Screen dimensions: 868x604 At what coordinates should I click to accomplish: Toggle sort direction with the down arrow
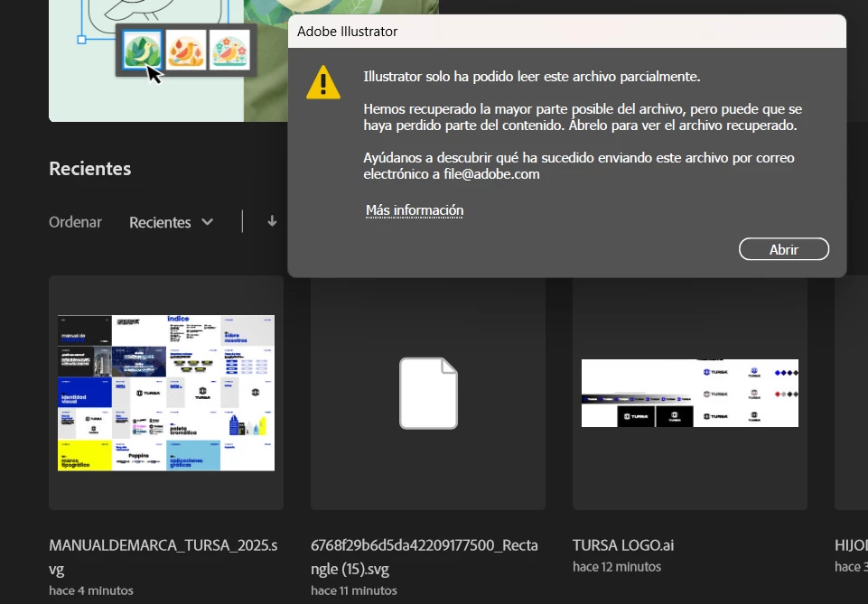[272, 222]
